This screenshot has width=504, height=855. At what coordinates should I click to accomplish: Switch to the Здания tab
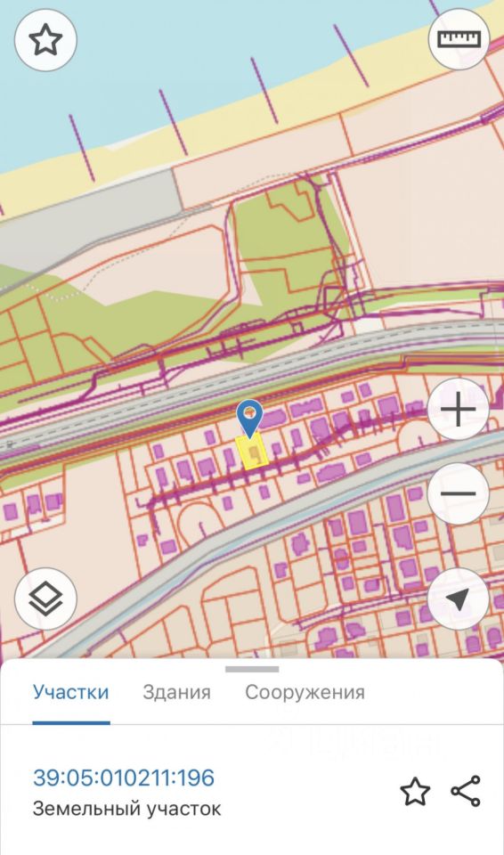[176, 692]
